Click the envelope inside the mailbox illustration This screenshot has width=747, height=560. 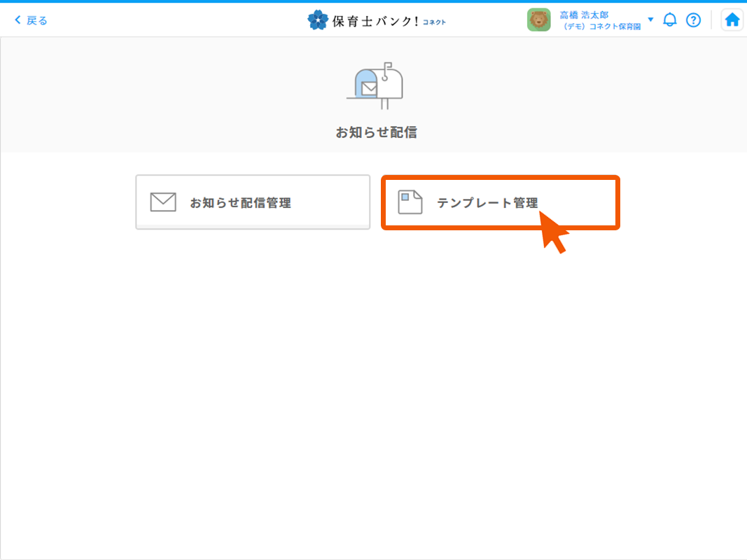point(368,89)
